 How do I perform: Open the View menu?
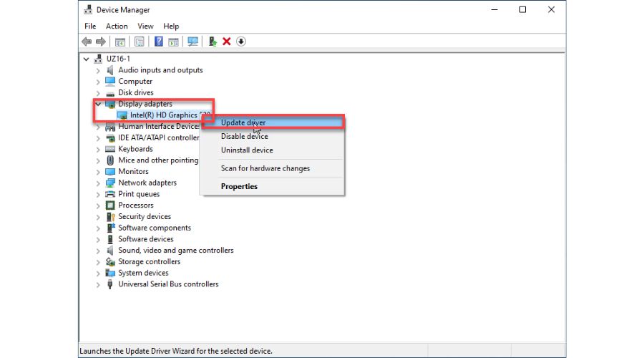tap(145, 26)
